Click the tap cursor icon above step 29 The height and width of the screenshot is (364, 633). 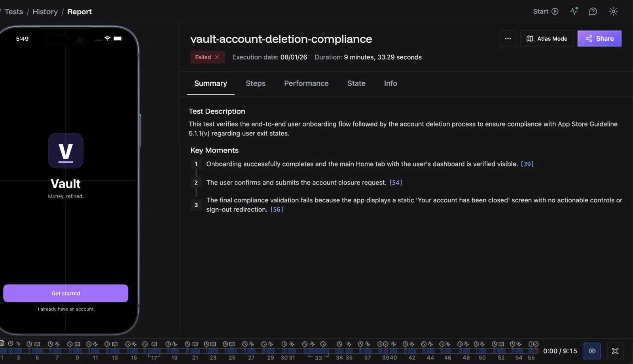coord(270,344)
